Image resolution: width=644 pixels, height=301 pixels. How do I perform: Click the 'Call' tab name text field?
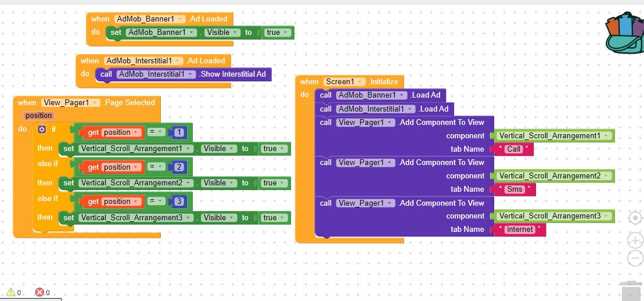513,149
